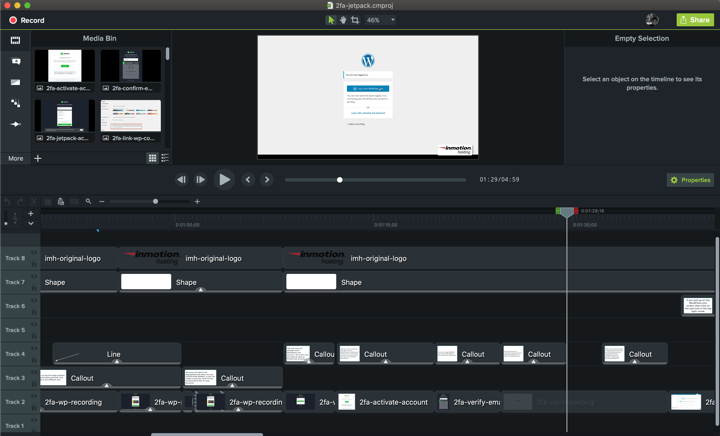
Task: Click the Record button
Action: 26,20
